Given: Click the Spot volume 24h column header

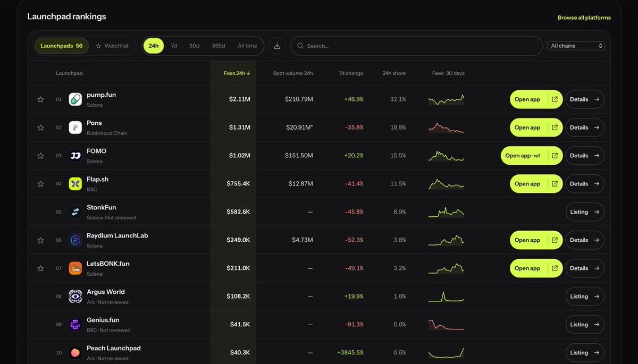Looking at the screenshot, I should (293, 73).
